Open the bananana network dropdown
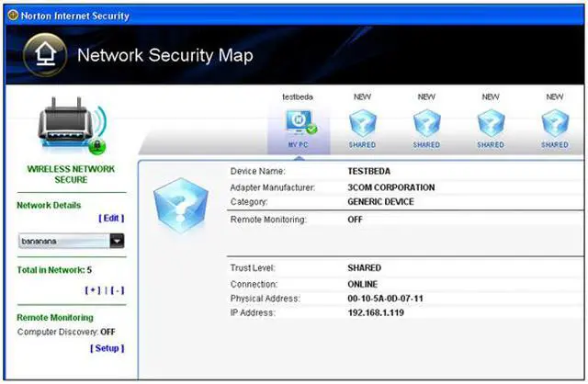Image resolution: width=588 pixels, height=384 pixels. (117, 241)
